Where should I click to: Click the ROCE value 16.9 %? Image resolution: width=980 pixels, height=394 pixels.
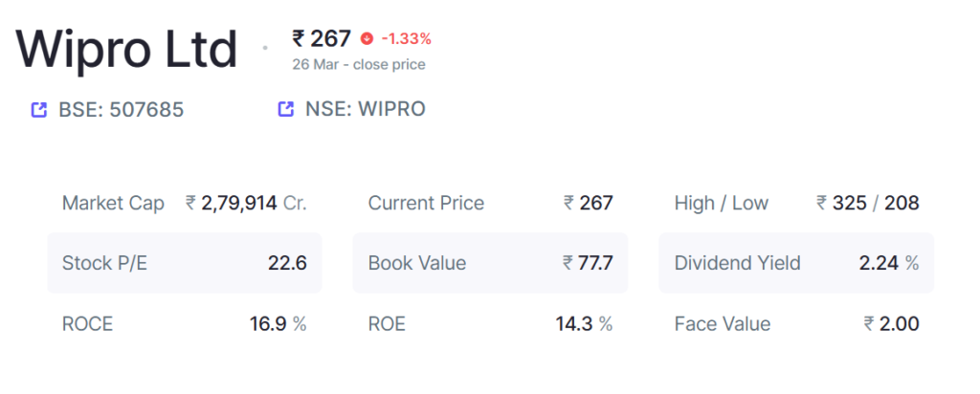pos(278,323)
